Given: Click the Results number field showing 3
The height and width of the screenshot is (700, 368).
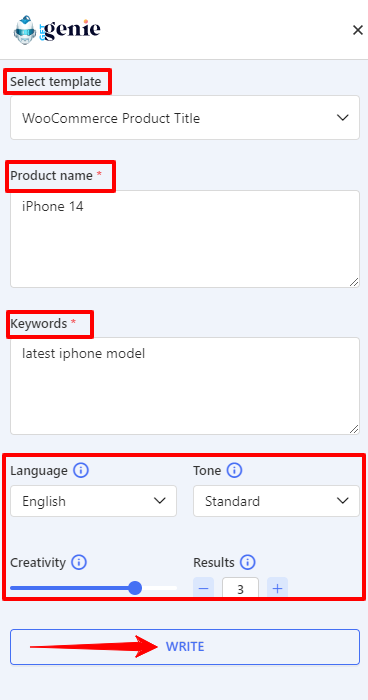Looking at the screenshot, I should 240,588.
